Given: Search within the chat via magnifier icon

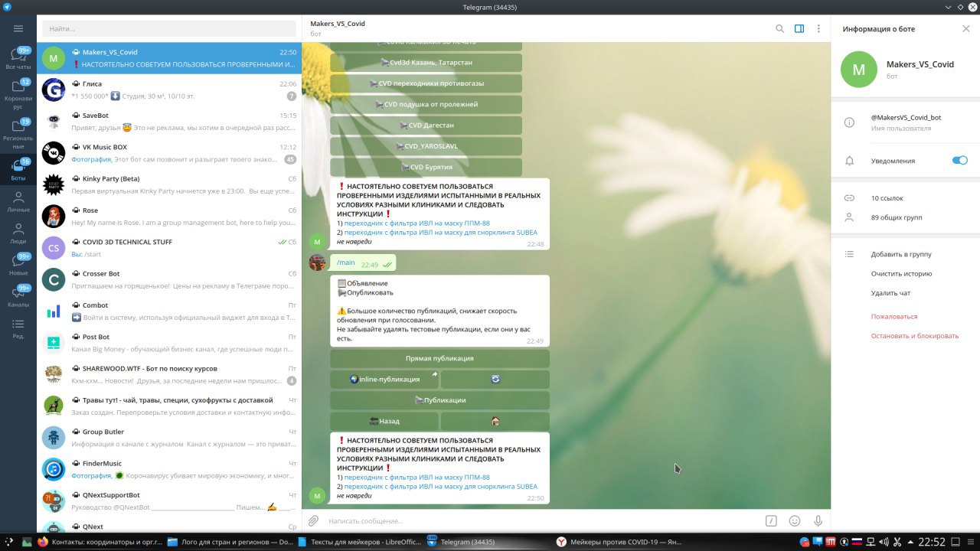Looking at the screenshot, I should (x=779, y=28).
